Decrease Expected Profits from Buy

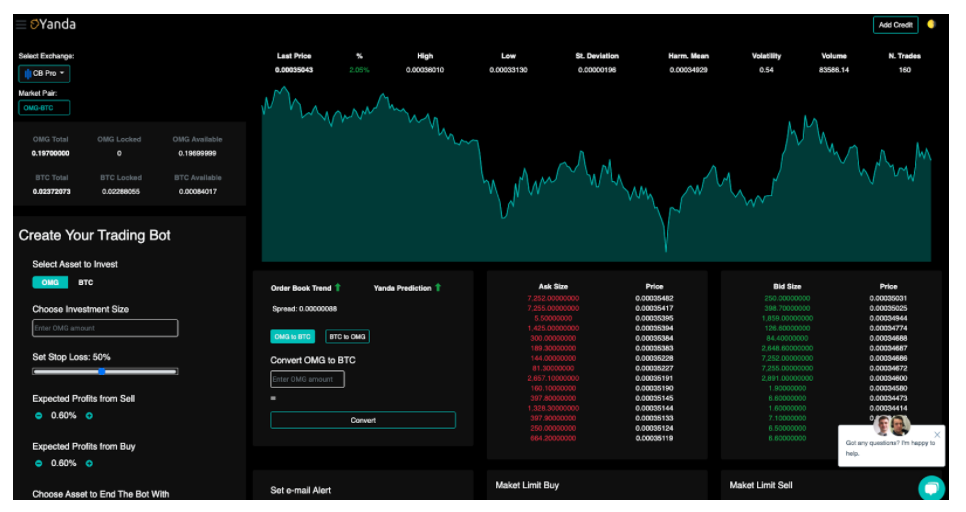tap(38, 463)
